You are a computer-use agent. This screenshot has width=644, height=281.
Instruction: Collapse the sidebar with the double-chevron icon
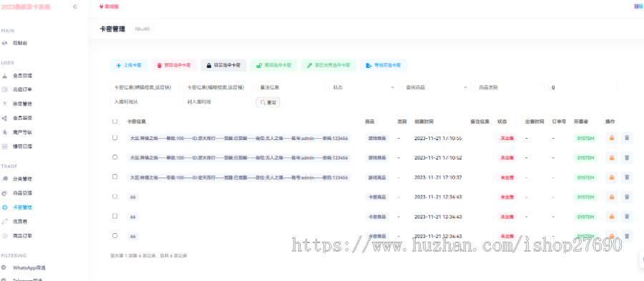[75, 6]
